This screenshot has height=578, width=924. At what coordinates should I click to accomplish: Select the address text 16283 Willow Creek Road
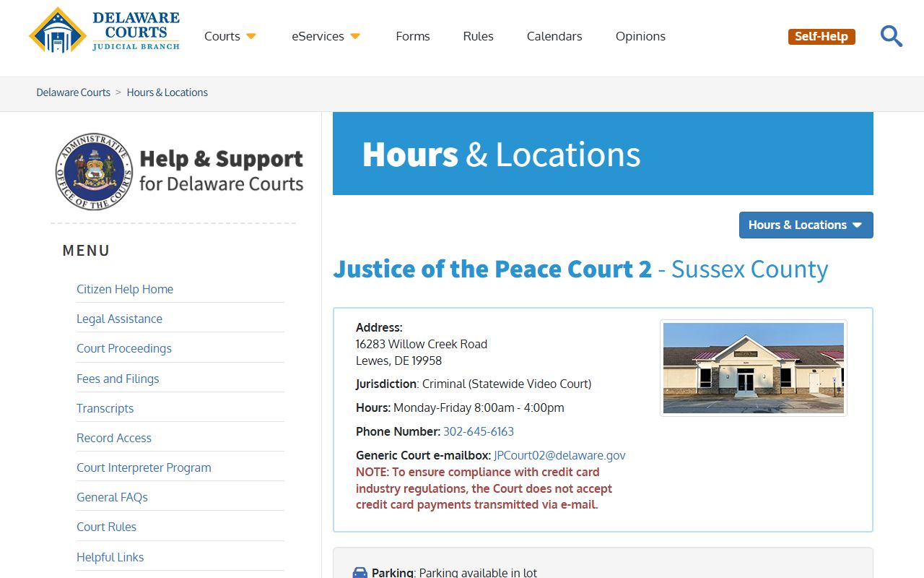(422, 344)
